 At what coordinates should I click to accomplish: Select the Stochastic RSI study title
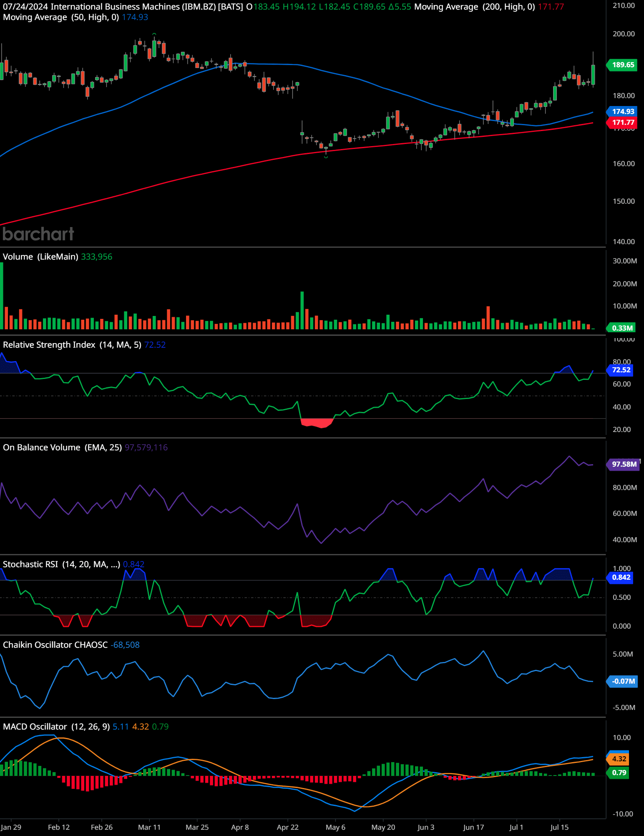click(x=61, y=564)
